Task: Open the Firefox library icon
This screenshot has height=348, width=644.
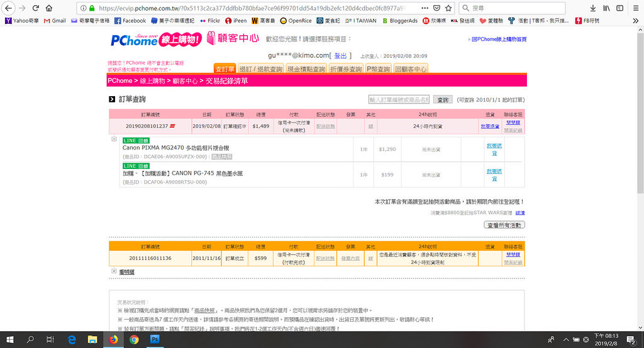Action: point(606,8)
